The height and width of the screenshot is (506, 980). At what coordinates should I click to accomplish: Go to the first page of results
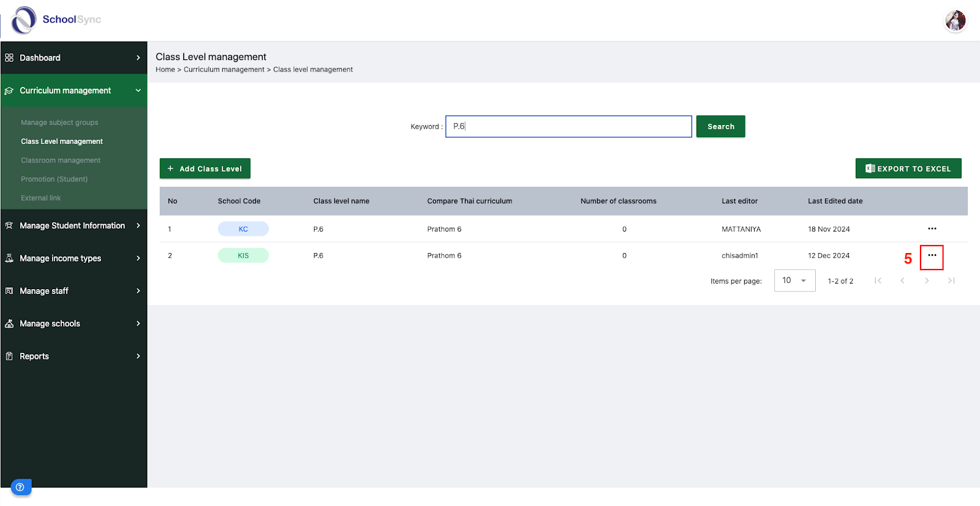878,281
